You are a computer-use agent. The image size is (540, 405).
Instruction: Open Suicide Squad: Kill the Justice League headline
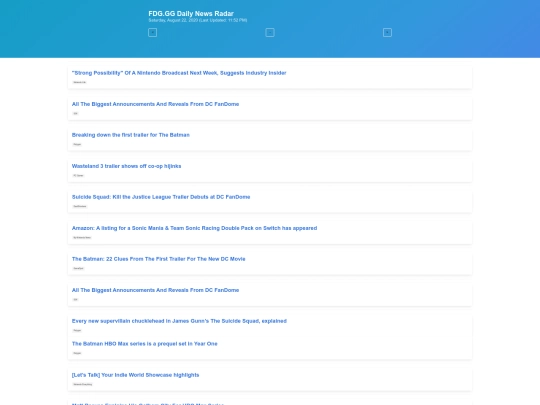click(161, 197)
